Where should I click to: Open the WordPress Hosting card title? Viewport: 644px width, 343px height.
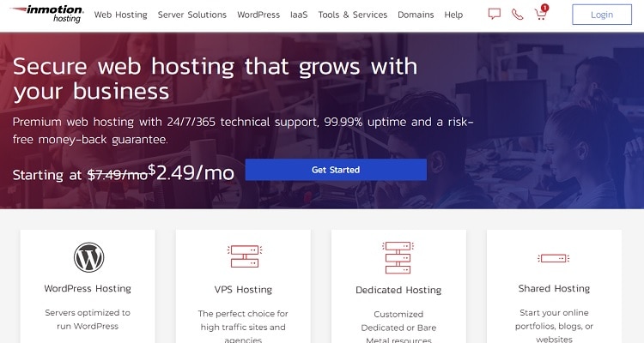88,288
